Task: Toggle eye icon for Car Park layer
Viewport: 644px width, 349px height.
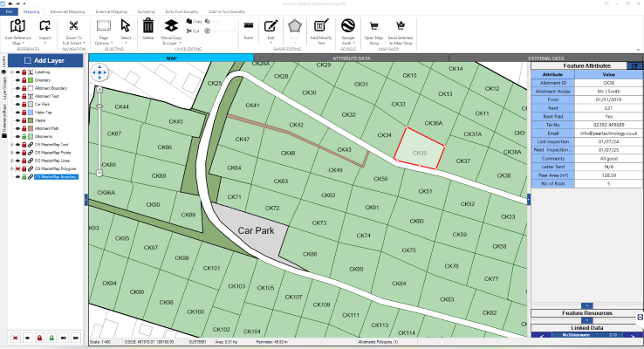Action: click(17, 105)
